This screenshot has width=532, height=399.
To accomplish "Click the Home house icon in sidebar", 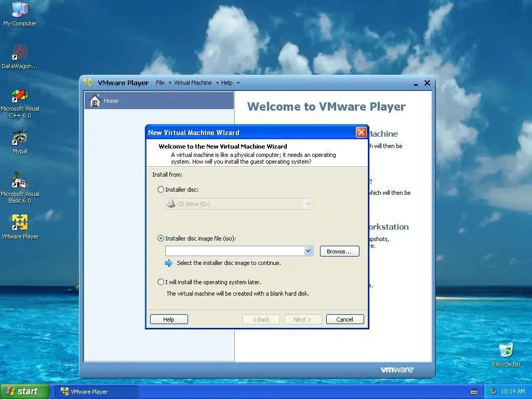I will click(x=95, y=100).
